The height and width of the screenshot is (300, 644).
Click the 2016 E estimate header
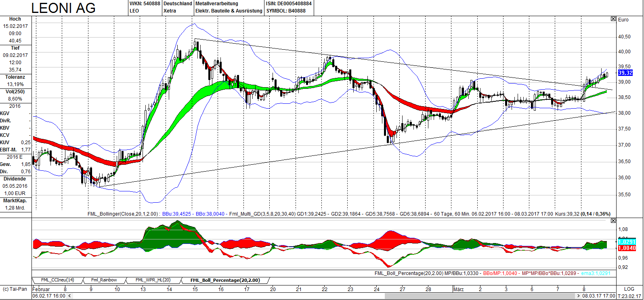[x=15, y=157]
